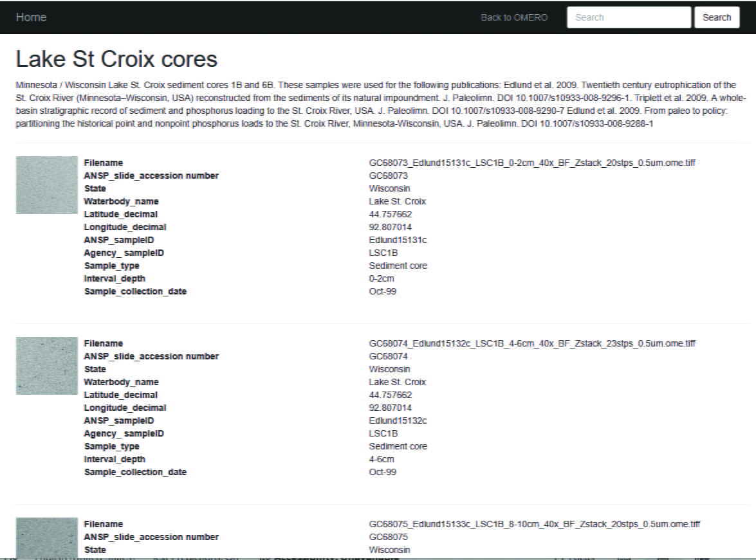Image resolution: width=756 pixels, height=560 pixels.
Task: Select ANSP sample ID Edlund15132c
Action: point(398,420)
